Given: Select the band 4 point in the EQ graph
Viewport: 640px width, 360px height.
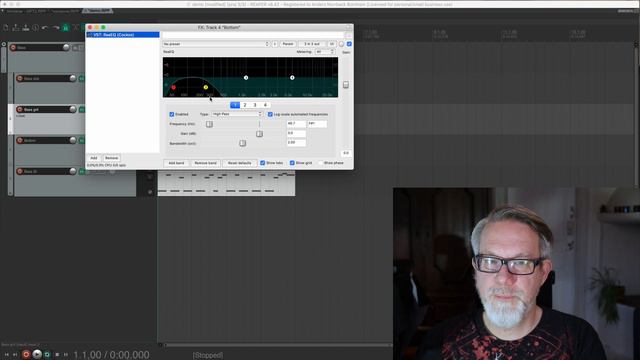Looking at the screenshot, I should (292, 78).
